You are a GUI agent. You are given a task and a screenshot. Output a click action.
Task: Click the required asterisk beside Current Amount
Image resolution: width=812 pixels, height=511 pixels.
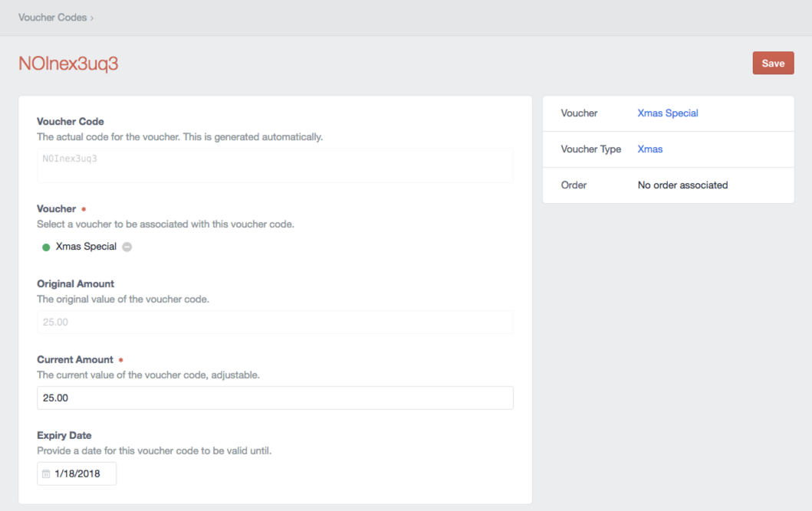click(x=120, y=360)
